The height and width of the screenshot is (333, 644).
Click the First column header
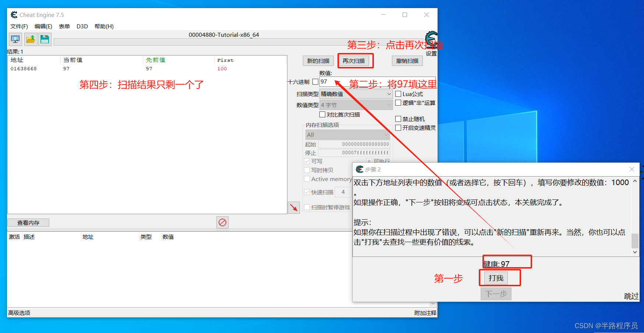[250, 60]
